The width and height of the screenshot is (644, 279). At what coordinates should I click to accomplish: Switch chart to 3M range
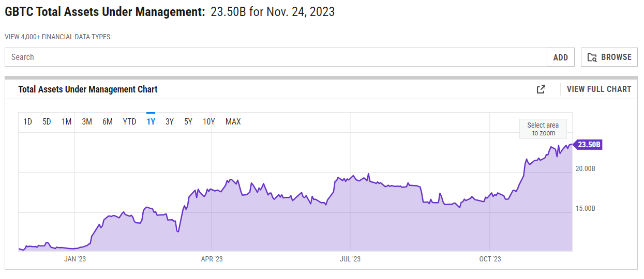(87, 122)
